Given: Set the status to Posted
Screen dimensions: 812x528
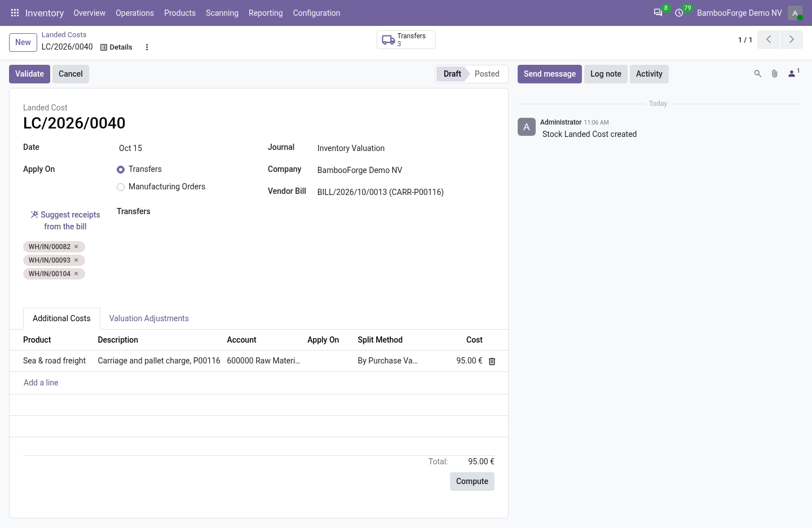Looking at the screenshot, I should [x=487, y=74].
